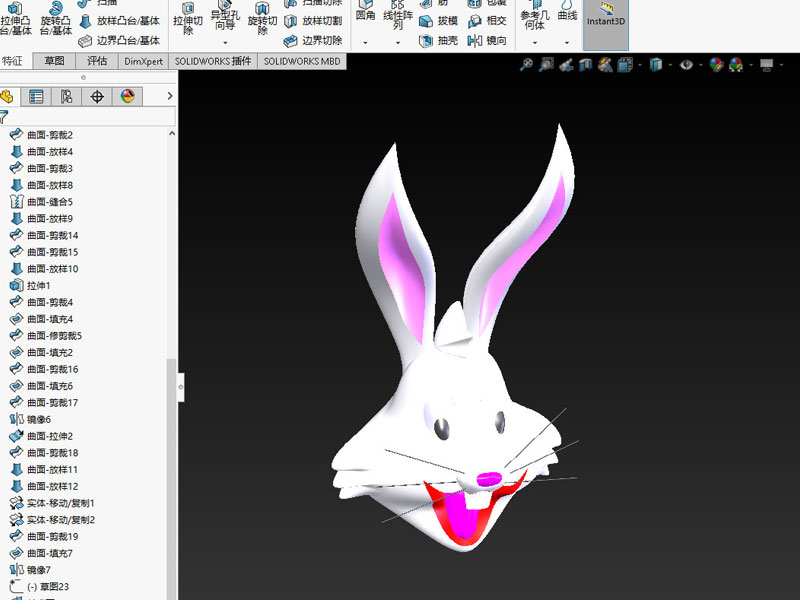
Task: Click the zoom-to-fit magnifier in view toolbar
Action: coord(527,65)
